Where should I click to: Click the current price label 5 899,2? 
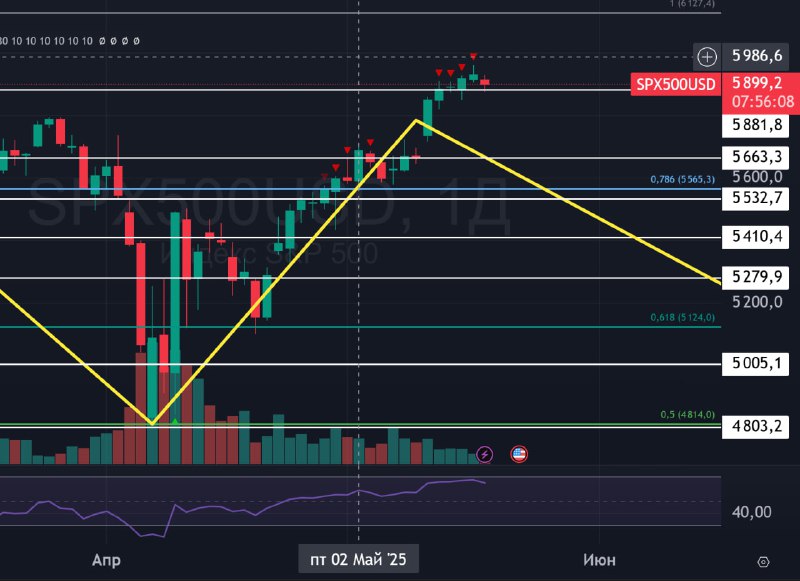(757, 83)
